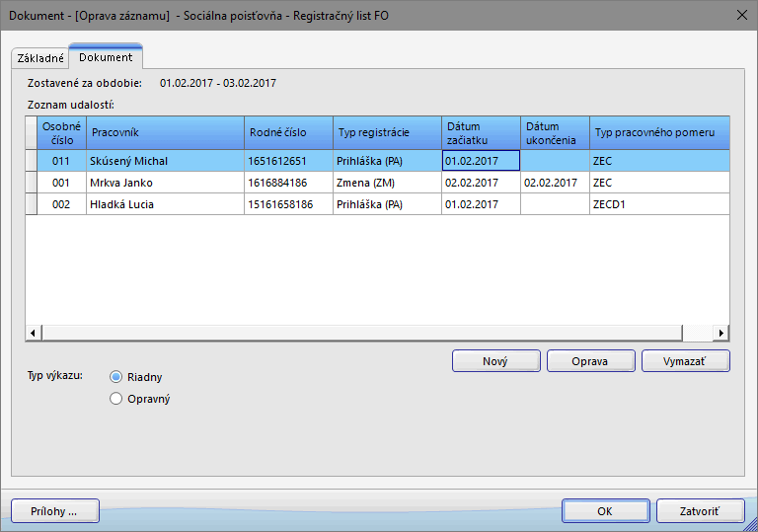Click the Nový button
This screenshot has height=532, width=758.
pos(495,361)
